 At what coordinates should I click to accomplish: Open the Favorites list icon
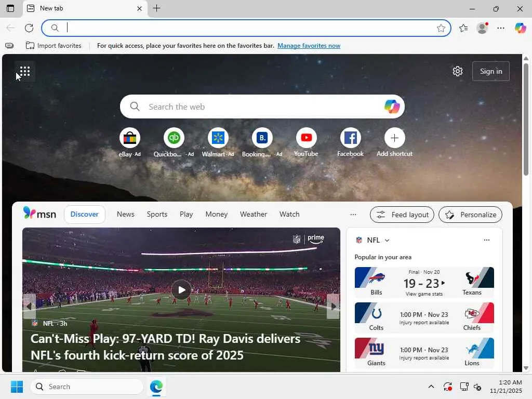coord(463,28)
